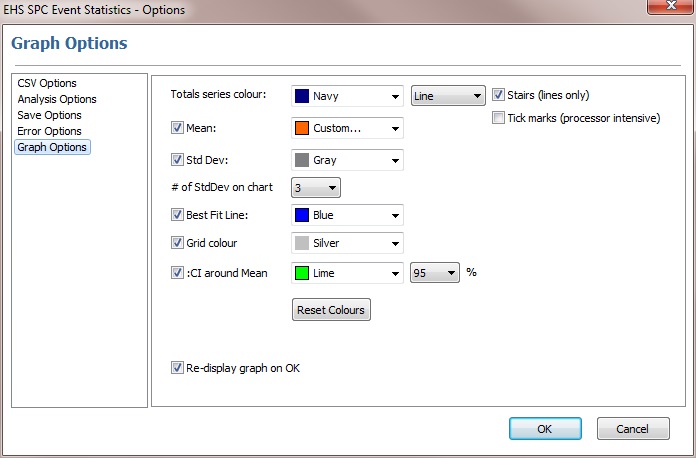The height and width of the screenshot is (458, 696).
Task: Open Error Options in the list
Action: pyautogui.click(x=49, y=131)
